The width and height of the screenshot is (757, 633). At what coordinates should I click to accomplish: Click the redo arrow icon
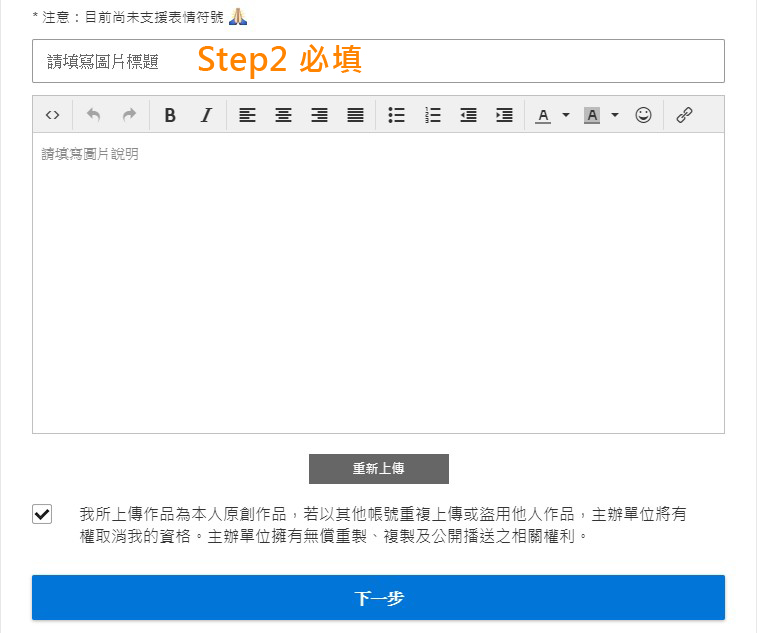(x=129, y=115)
